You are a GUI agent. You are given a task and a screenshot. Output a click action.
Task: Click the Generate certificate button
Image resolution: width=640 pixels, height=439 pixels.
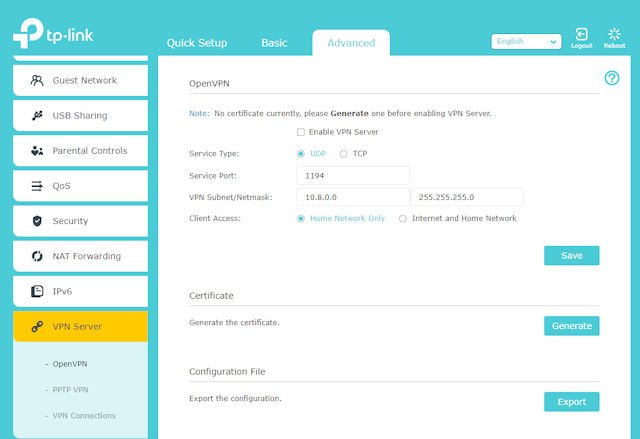[x=571, y=326]
